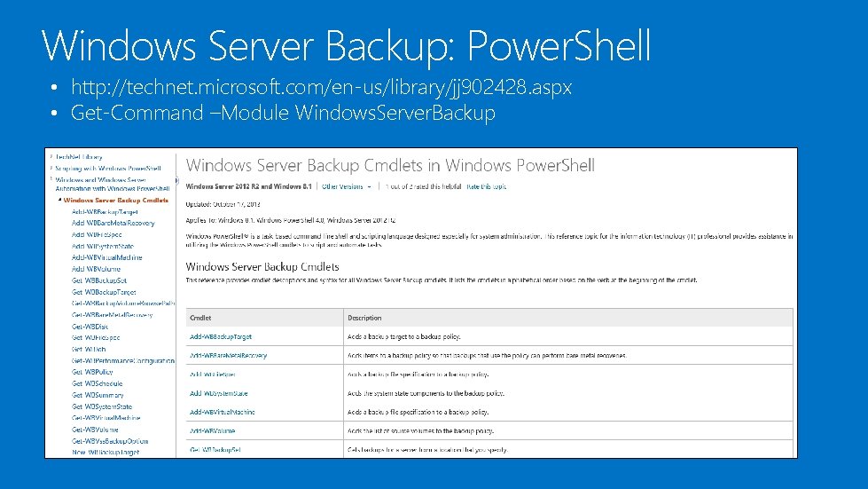
Task: Click the sidebar collapse handle icon
Action: coord(176,180)
